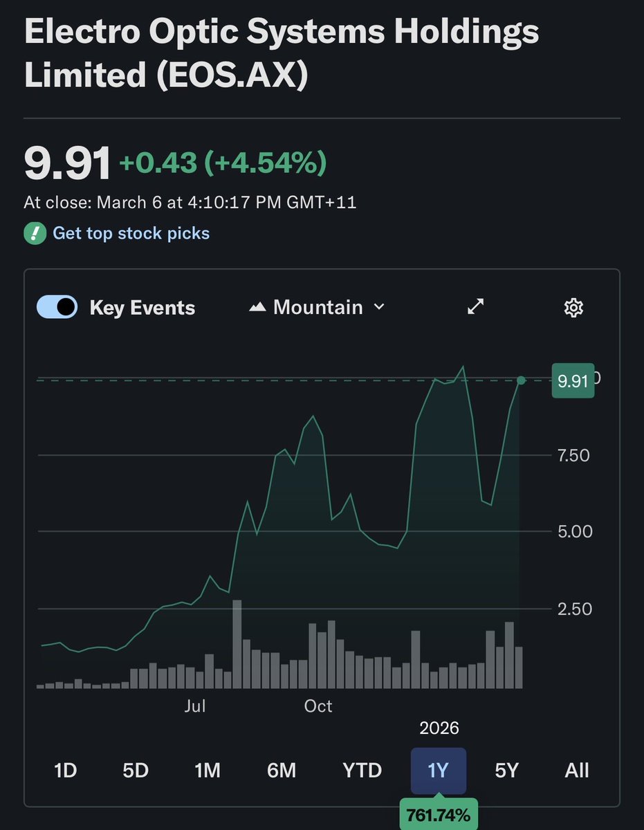
Task: Open the Mountain chart style dropdown
Action: coord(318,306)
